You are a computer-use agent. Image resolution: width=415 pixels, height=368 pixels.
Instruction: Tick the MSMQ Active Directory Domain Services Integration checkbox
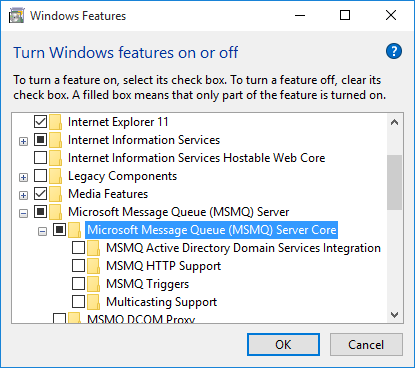(x=78, y=248)
